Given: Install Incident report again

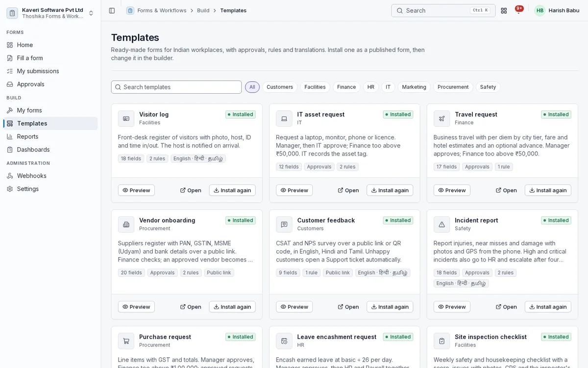Looking at the screenshot, I should [x=548, y=307].
